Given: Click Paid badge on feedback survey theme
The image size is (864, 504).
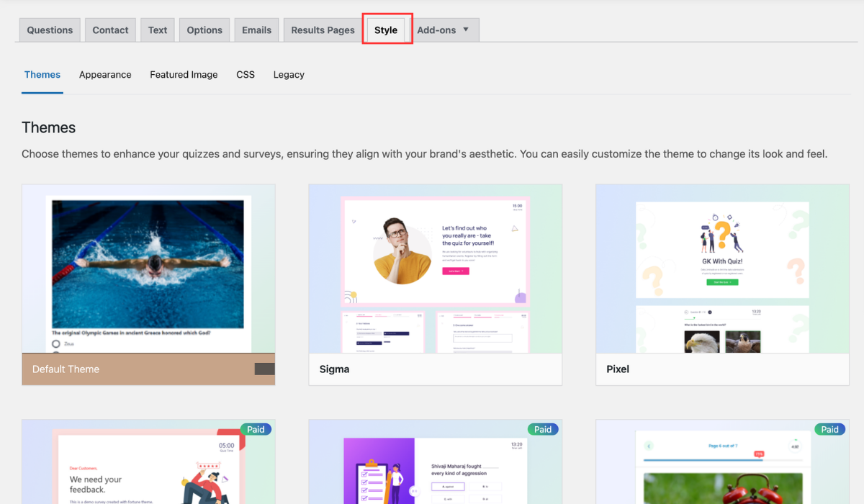Looking at the screenshot, I should tap(256, 429).
